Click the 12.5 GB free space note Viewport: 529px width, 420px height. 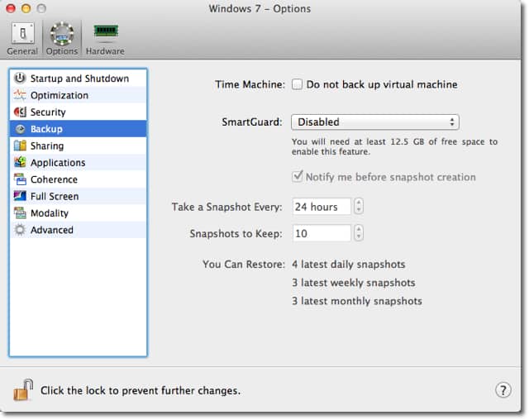(394, 146)
